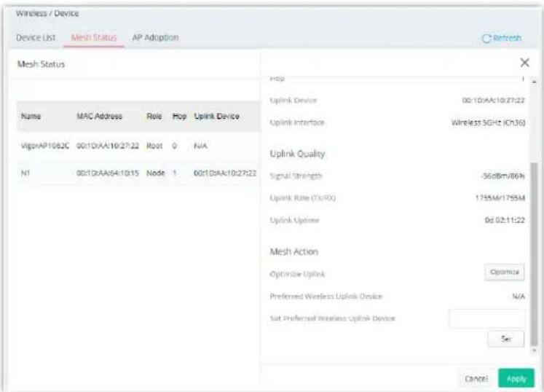544x392 pixels.
Task: Select the VigorAP1062C row name
Action: [x=45, y=146]
